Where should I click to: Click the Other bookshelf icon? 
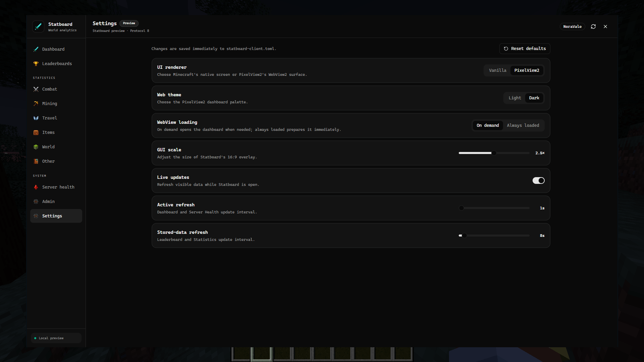[x=36, y=161]
